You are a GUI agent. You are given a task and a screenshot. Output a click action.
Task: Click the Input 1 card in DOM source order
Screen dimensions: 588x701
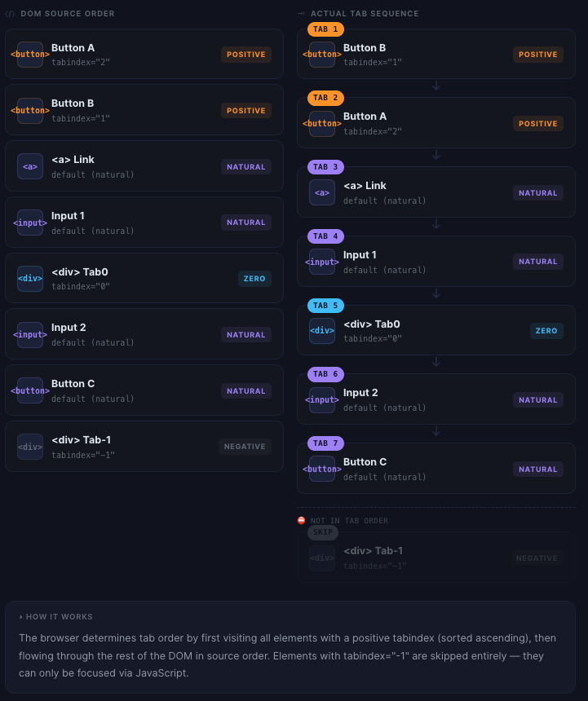pyautogui.click(x=144, y=222)
